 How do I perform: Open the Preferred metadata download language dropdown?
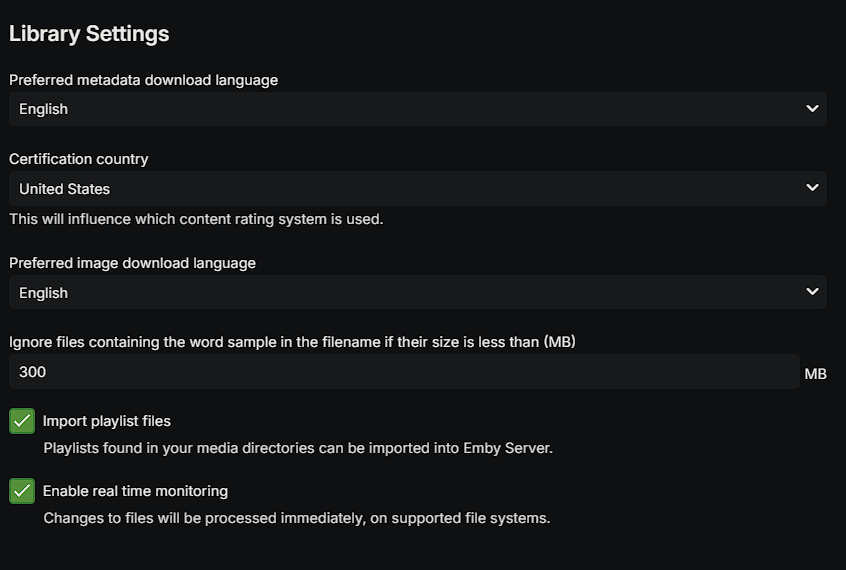[x=400, y=109]
